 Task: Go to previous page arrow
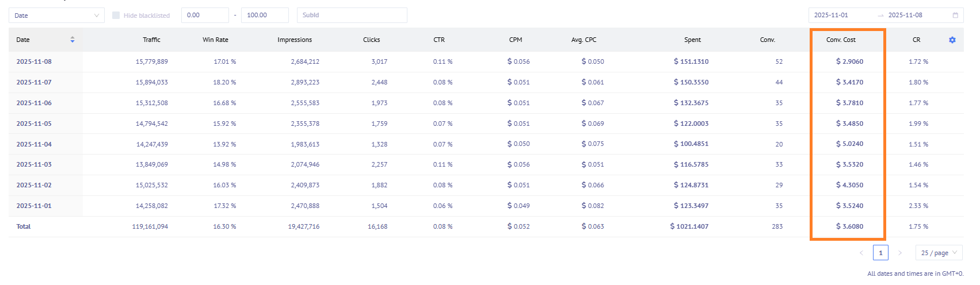(861, 253)
